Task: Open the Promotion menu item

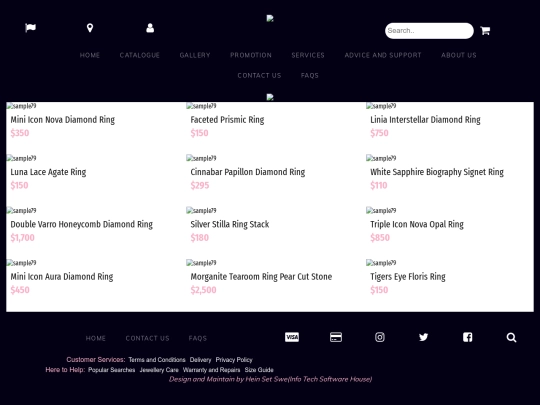Action: pyautogui.click(x=251, y=55)
